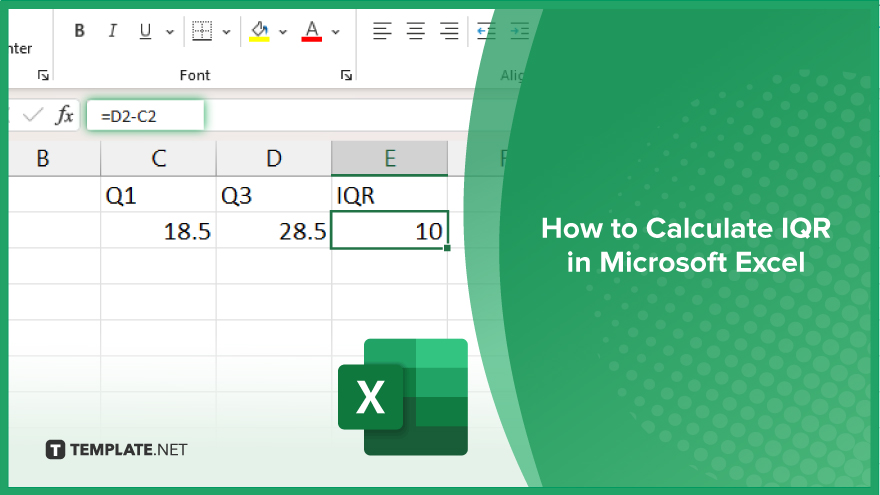Select cell with value 28.5
Viewport: 880px width, 495px height.
pyautogui.click(x=274, y=230)
